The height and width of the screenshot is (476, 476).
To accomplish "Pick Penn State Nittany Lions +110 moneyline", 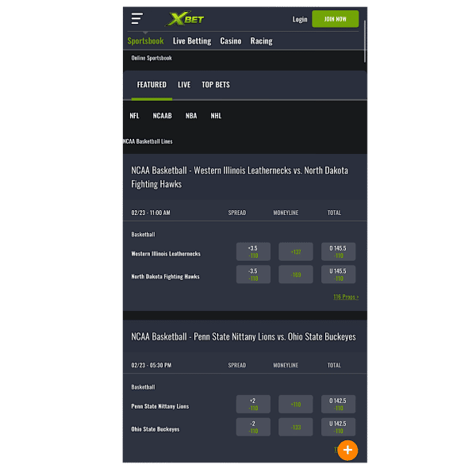I will tap(296, 404).
